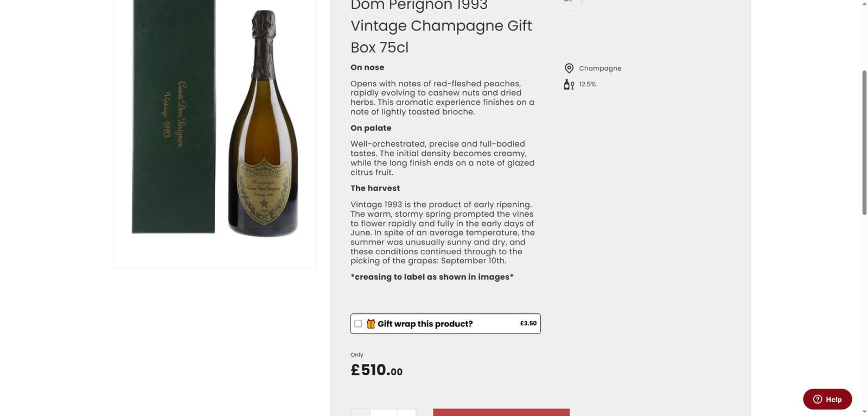
Task: Increase quantity using the plus stepper
Action: click(x=407, y=413)
